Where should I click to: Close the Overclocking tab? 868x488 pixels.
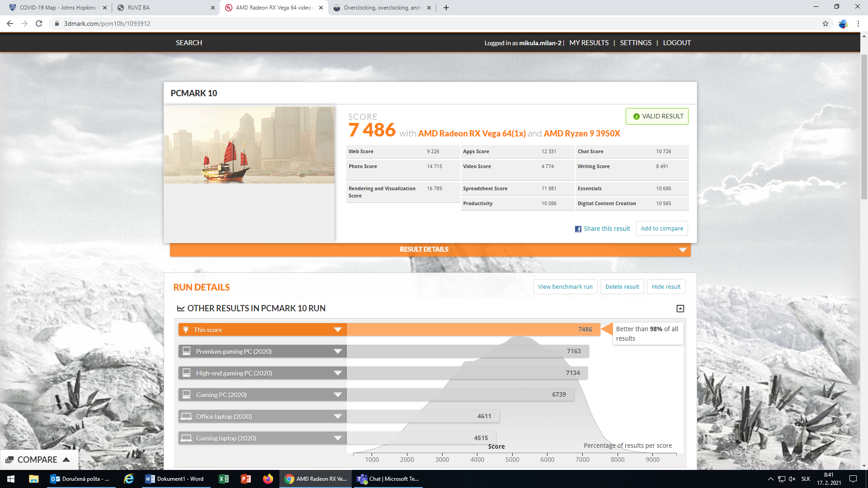[x=429, y=8]
